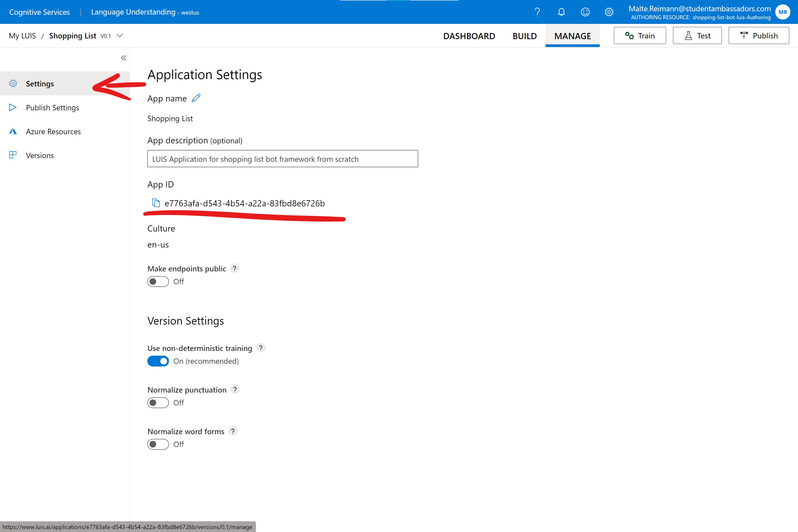Click the App description input field
Viewport: 798px width, 532px height.
[x=283, y=159]
